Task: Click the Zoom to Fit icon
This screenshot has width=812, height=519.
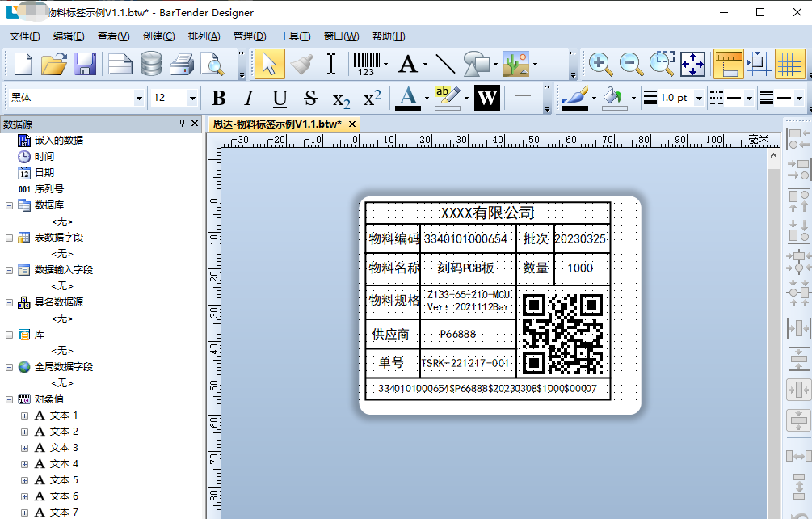Action: [x=692, y=64]
